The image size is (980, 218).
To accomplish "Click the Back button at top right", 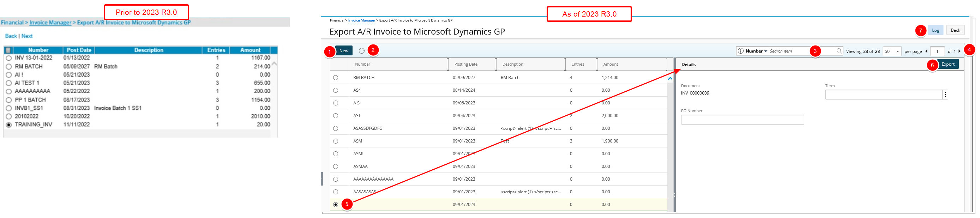I will [955, 30].
